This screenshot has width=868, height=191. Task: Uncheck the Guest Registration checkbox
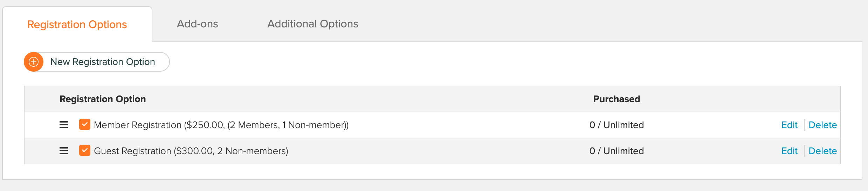pyautogui.click(x=85, y=150)
